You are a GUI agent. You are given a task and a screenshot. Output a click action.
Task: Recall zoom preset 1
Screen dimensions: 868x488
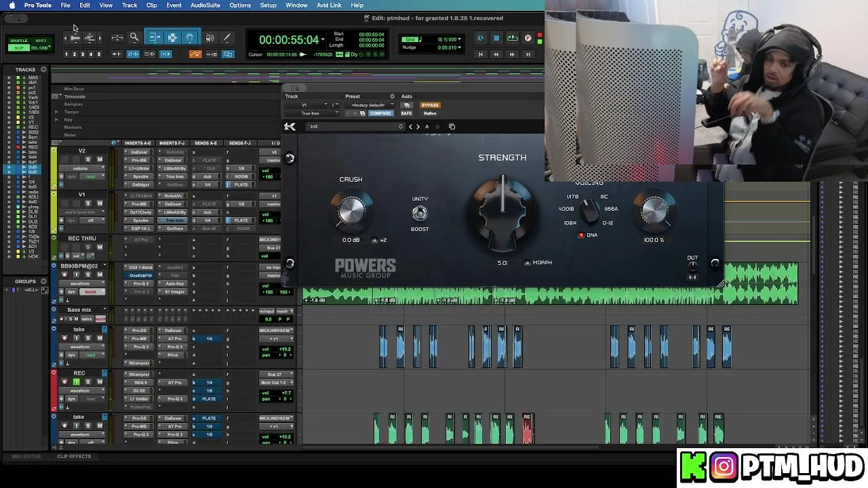tap(66, 54)
